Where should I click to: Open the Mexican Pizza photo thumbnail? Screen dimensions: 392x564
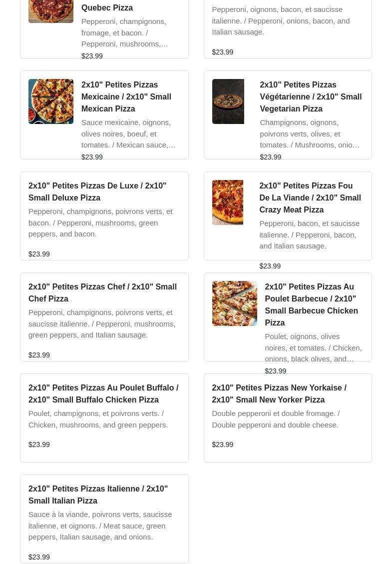tap(50, 101)
